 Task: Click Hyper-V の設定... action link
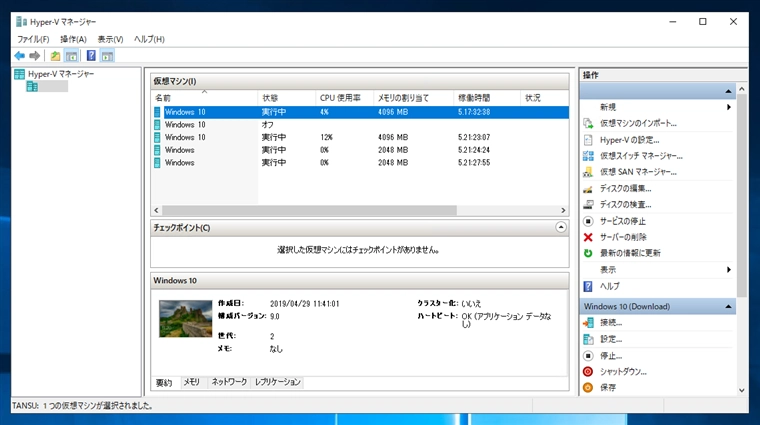(x=630, y=140)
